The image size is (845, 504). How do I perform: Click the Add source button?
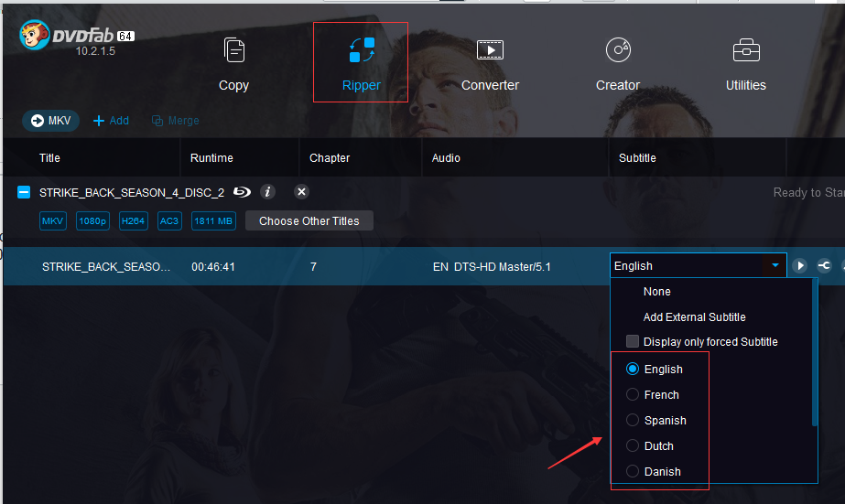[111, 121]
